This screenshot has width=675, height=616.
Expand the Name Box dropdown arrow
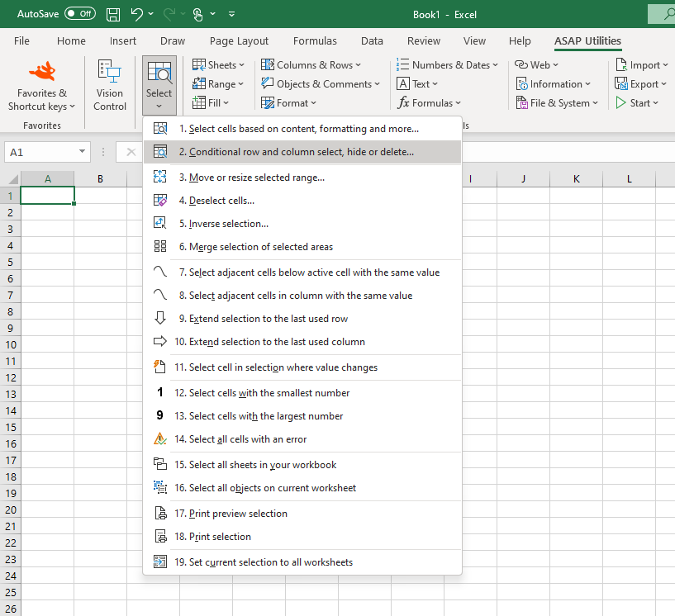tap(82, 152)
